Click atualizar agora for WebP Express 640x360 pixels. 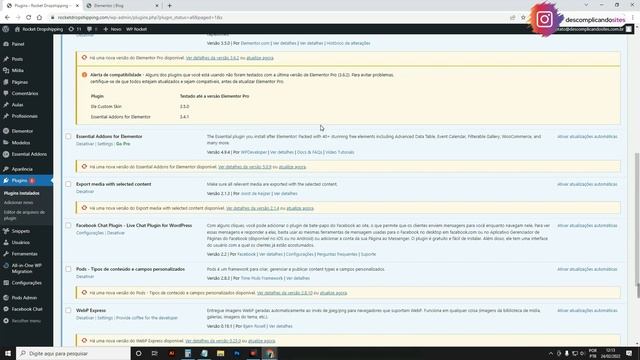click(x=262, y=340)
